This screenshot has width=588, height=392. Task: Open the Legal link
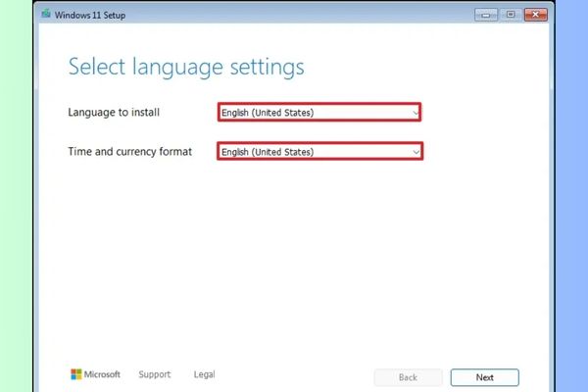pyautogui.click(x=204, y=374)
